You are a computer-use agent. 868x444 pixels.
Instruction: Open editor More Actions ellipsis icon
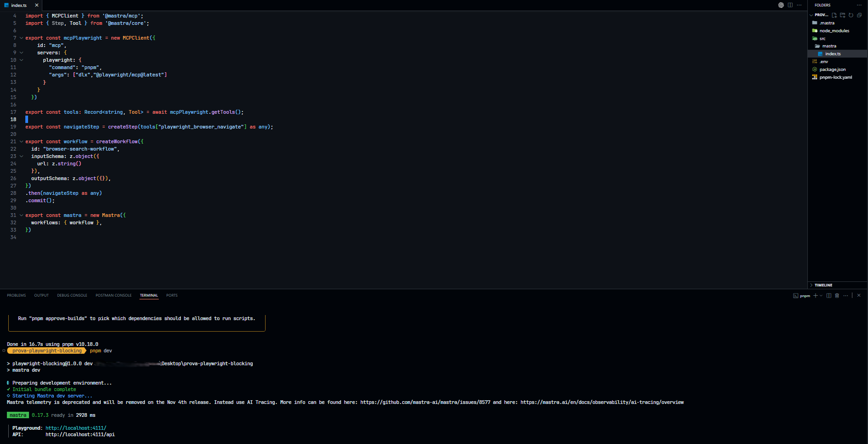[799, 5]
